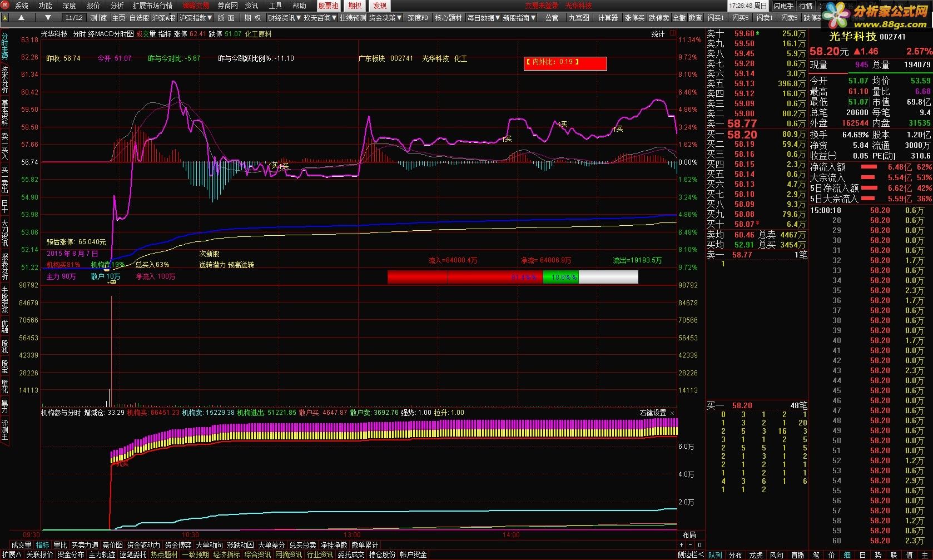Switch to the 股票池 tab
The image size is (933, 560).
coord(328,6)
